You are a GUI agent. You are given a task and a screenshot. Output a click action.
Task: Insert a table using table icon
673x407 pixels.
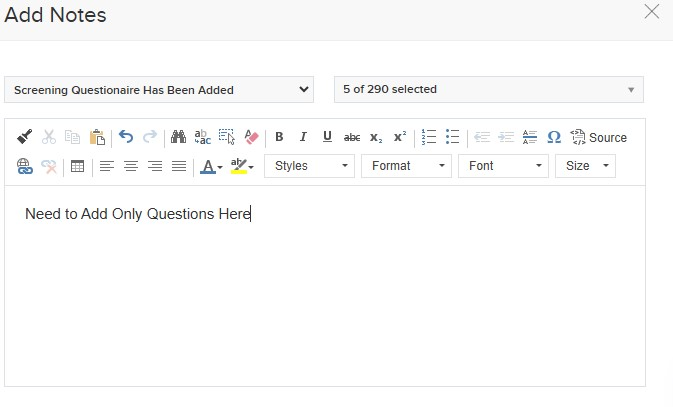click(77, 166)
